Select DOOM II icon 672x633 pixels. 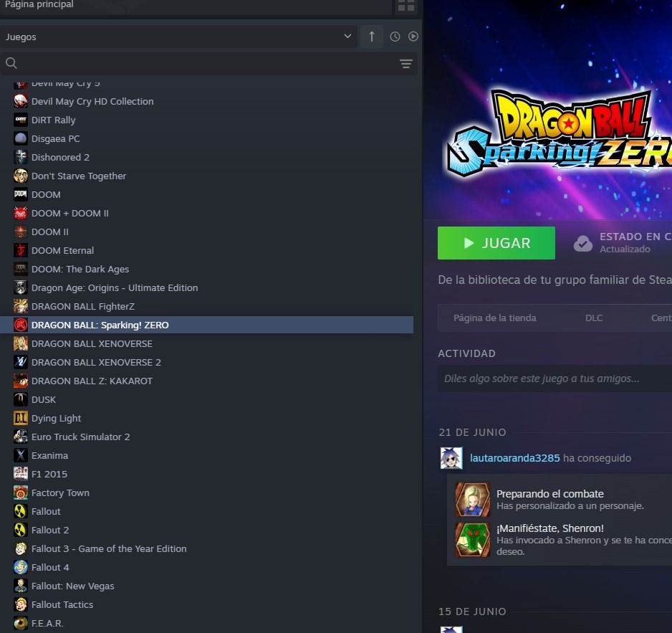(21, 232)
